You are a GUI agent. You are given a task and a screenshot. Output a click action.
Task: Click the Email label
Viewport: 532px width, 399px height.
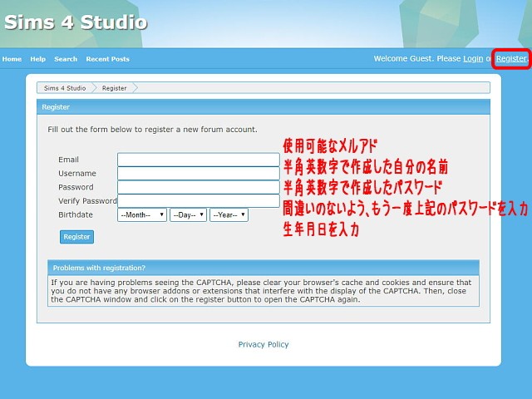[68, 160]
